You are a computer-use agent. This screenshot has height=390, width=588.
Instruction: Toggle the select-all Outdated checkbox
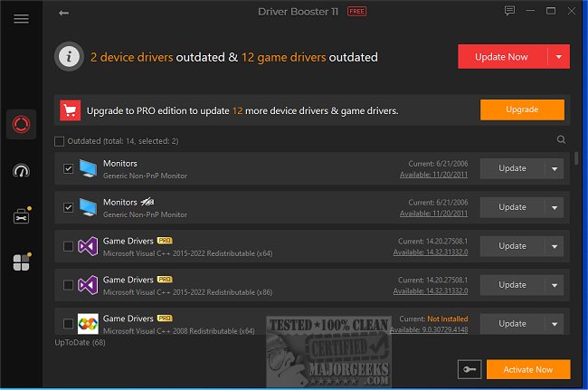click(59, 141)
